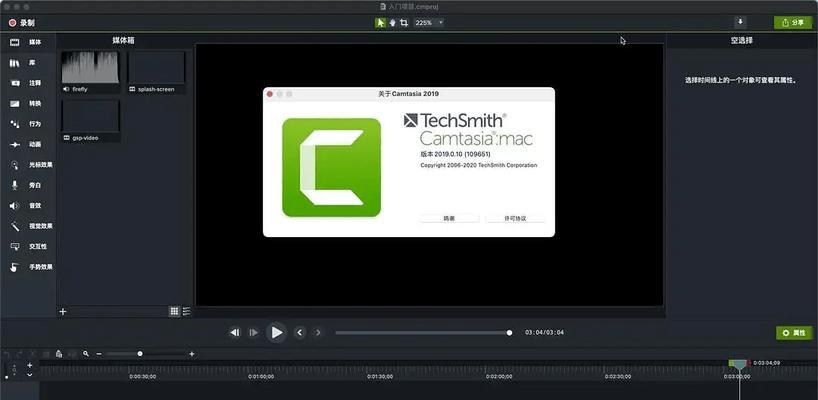818x400 pixels.
Task: Click the 0:03:04;09 playhead time label
Action: [767, 362]
